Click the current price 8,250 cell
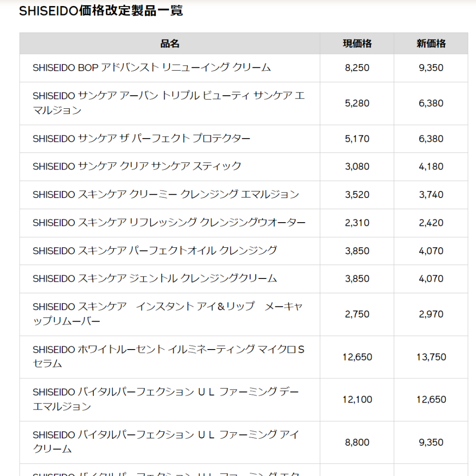The image size is (476, 476). (x=357, y=68)
